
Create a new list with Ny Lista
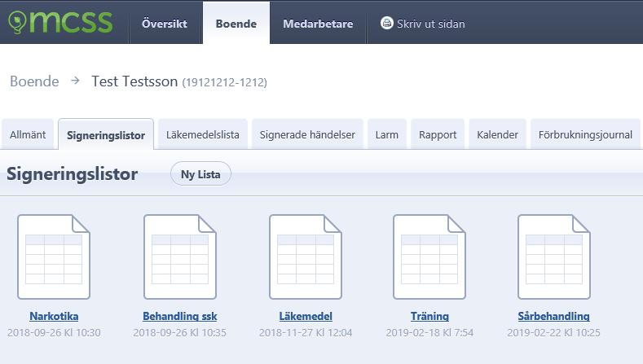tap(200, 173)
